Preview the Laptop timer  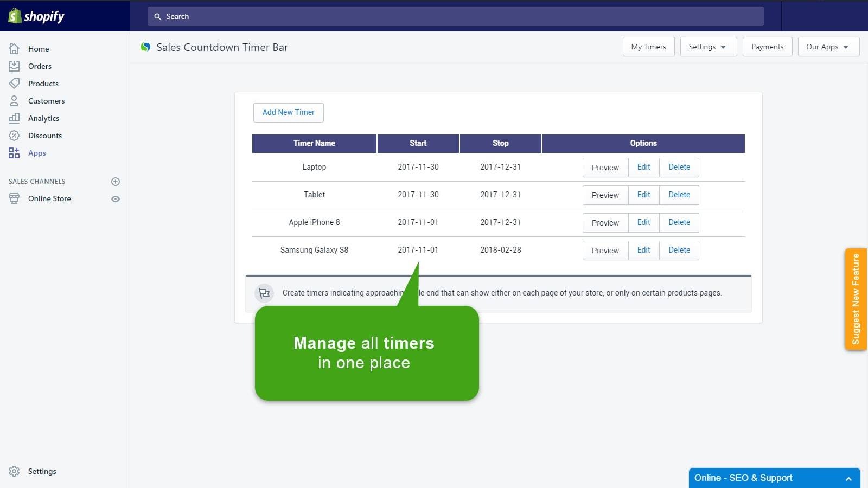point(605,168)
